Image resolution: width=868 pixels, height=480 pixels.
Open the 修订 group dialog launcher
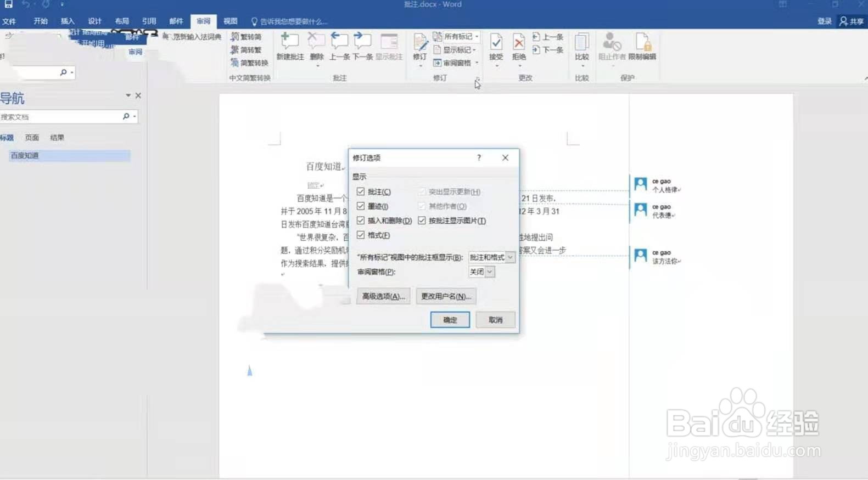tap(477, 78)
